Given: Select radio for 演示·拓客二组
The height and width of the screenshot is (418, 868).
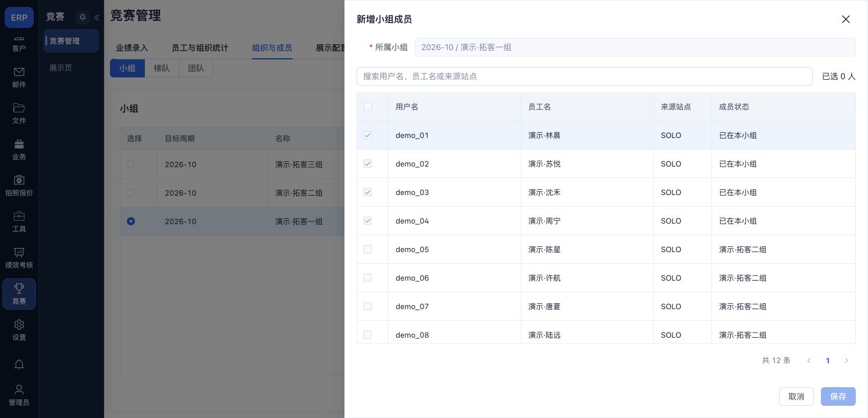Looking at the screenshot, I should coord(131,193).
